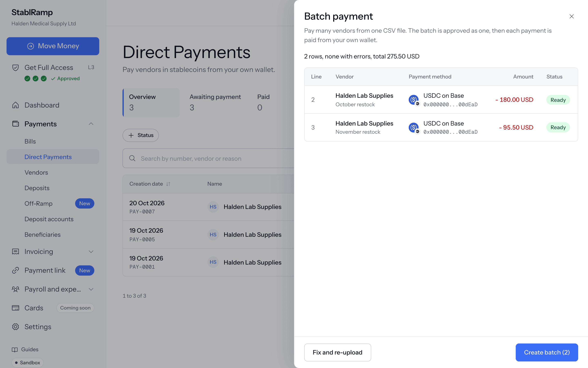The image size is (588, 368).
Task: Click Ready status for October restock
Action: pos(558,100)
